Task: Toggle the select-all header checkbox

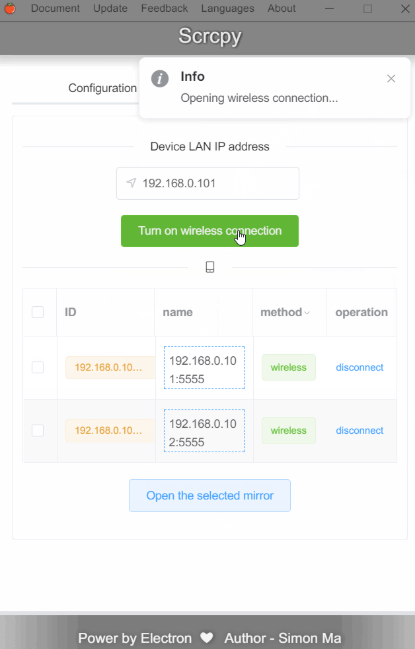Action: click(x=38, y=312)
